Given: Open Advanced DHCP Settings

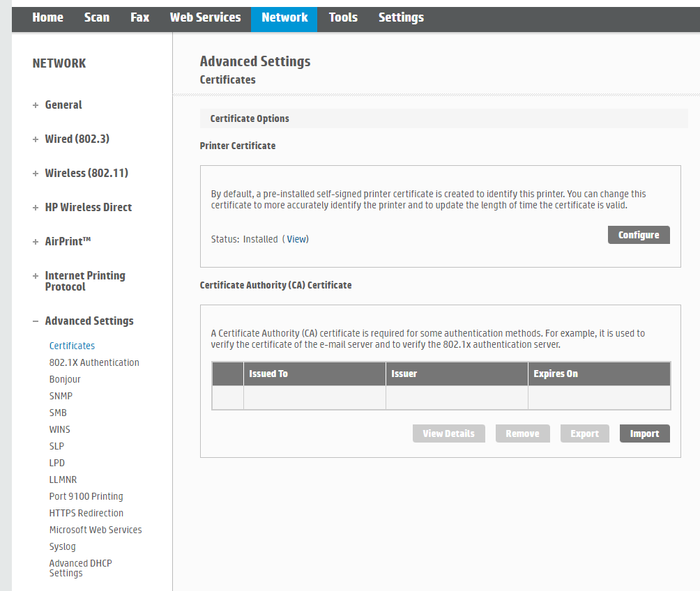Looking at the screenshot, I should [x=80, y=568].
